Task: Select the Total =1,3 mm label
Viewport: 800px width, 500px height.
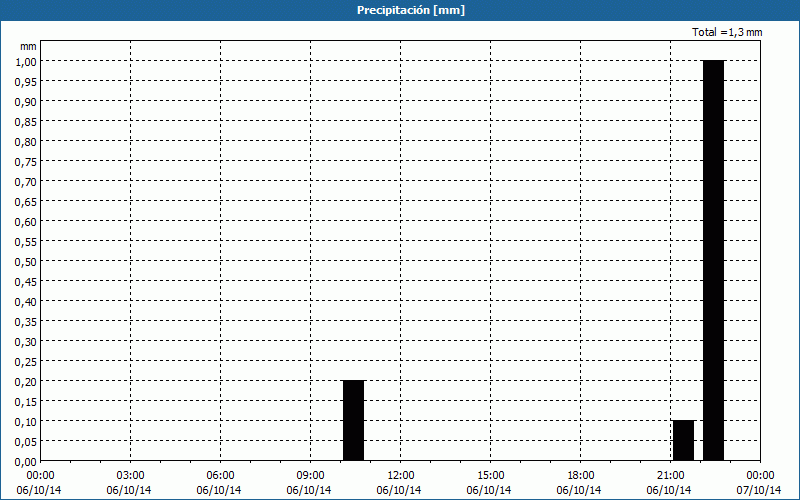Action: [727, 32]
